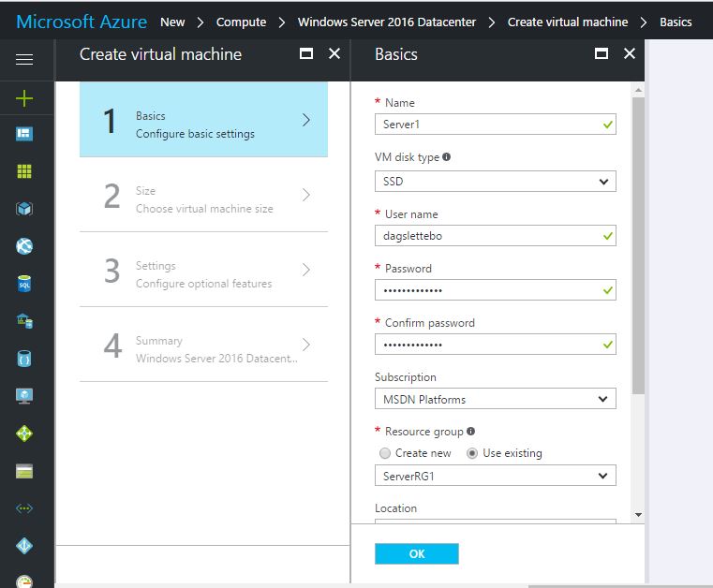Click the Name input field

(x=487, y=125)
